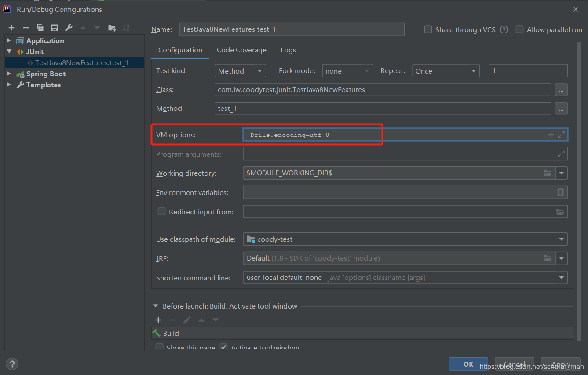Viewport: 588px width, 375px height.
Task: Copy configuration icon in toolbar
Action: coord(40,28)
